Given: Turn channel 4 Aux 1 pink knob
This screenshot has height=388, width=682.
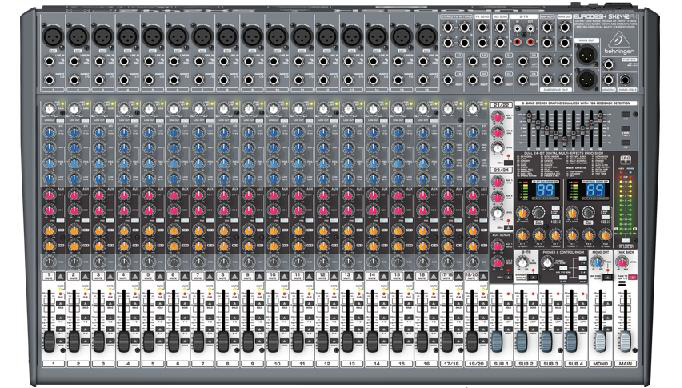Looking at the screenshot, I should [x=124, y=195].
